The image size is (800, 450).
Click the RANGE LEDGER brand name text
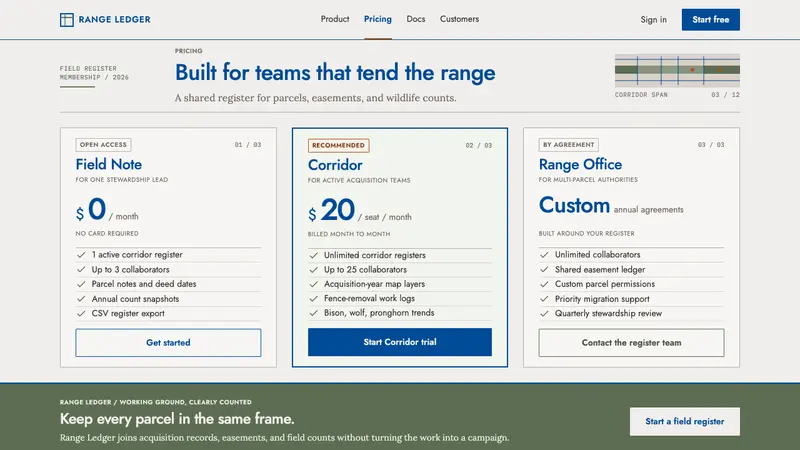tap(114, 19)
